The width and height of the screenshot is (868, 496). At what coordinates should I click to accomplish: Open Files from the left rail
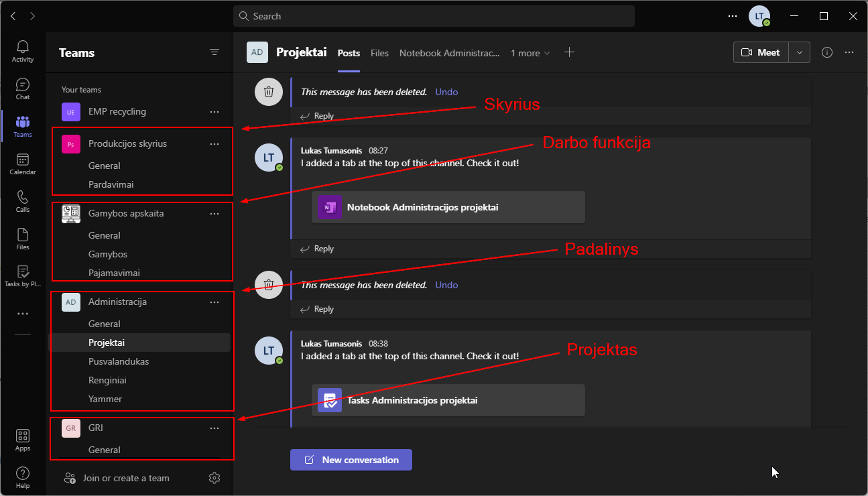coord(23,239)
